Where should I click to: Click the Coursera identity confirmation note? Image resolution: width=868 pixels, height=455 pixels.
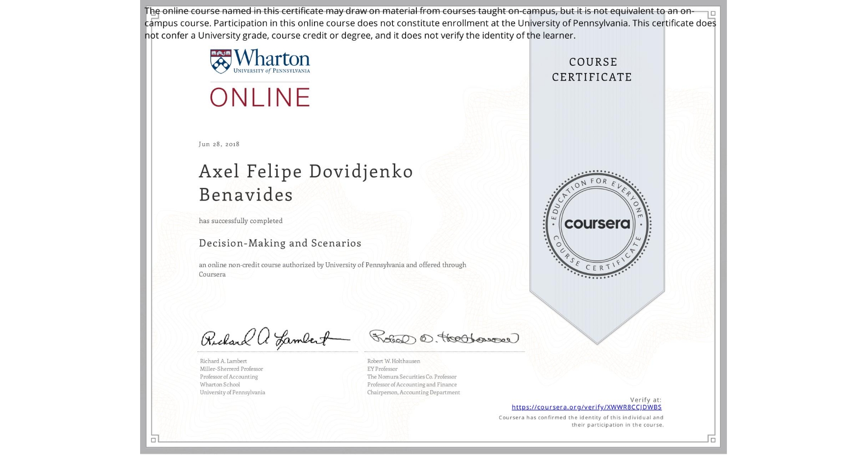(x=581, y=421)
